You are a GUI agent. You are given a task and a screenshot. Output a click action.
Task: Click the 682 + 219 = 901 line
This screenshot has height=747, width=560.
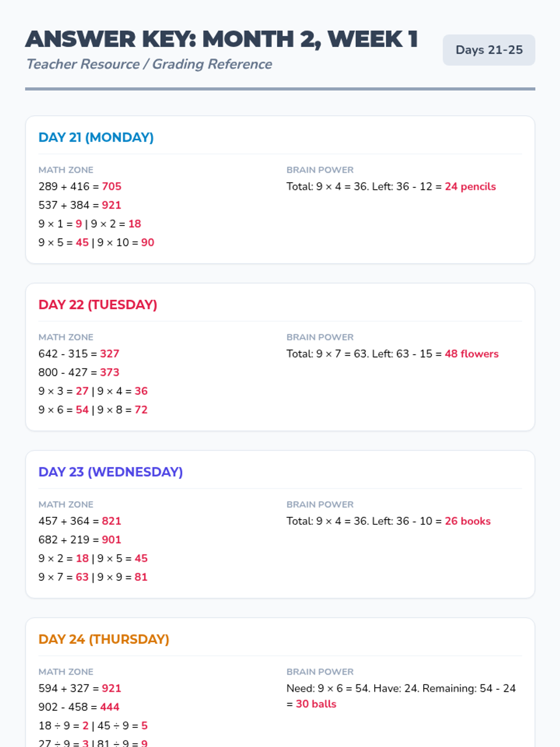click(80, 539)
